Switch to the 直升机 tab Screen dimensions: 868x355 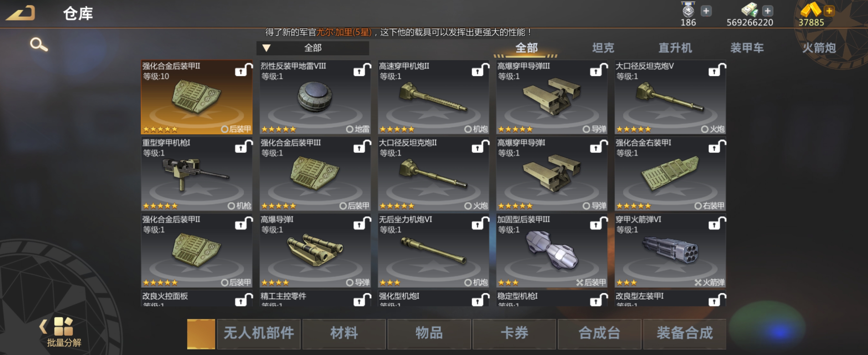click(675, 48)
